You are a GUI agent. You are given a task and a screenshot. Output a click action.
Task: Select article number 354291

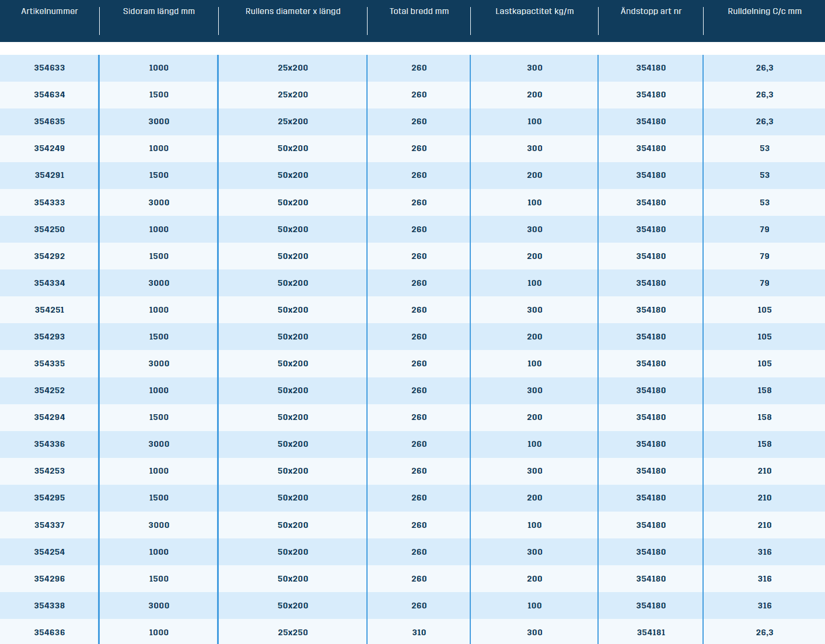50,175
